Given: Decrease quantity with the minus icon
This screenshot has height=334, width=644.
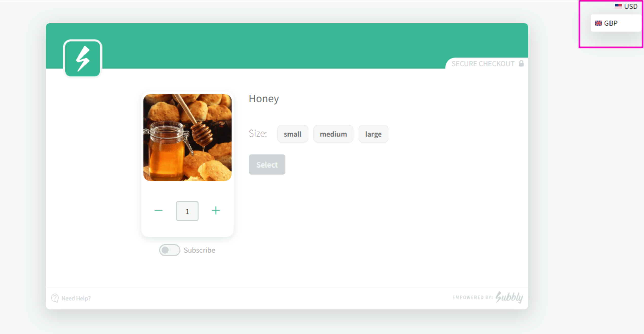Looking at the screenshot, I should tap(159, 211).
